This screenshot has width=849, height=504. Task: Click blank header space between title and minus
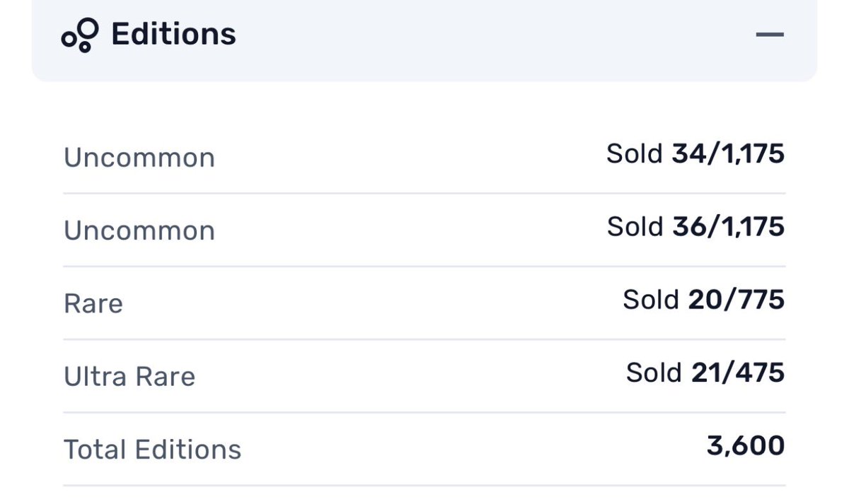(495, 34)
